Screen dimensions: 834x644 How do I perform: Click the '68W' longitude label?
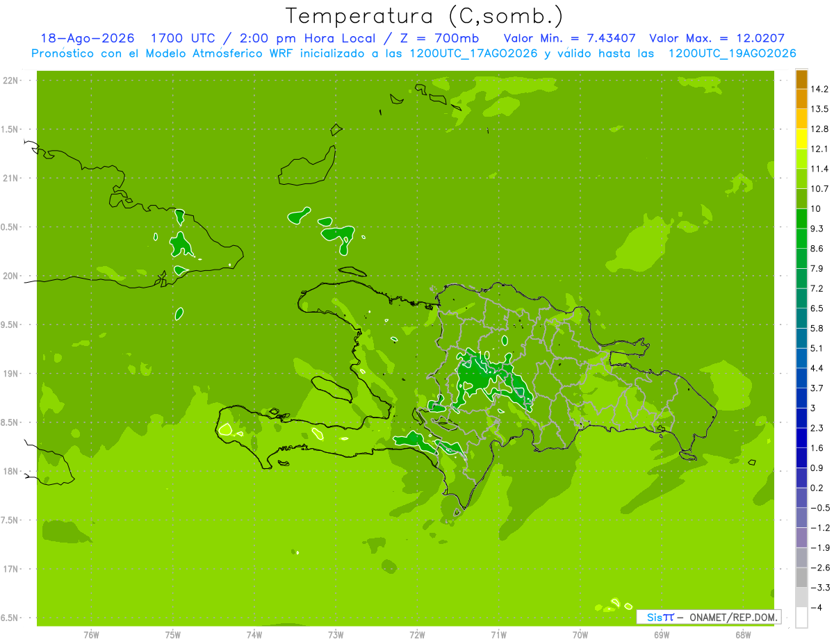pos(742,635)
